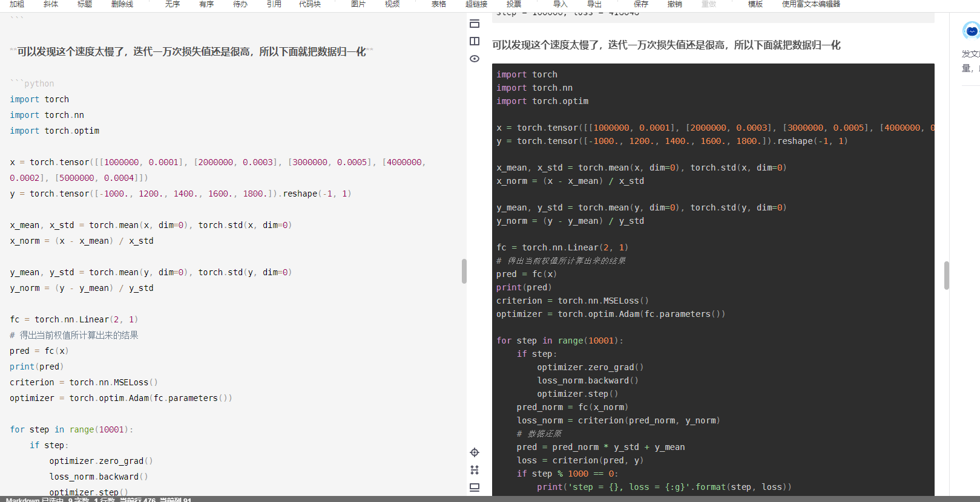Insert a poll using 投票

click(x=514, y=4)
